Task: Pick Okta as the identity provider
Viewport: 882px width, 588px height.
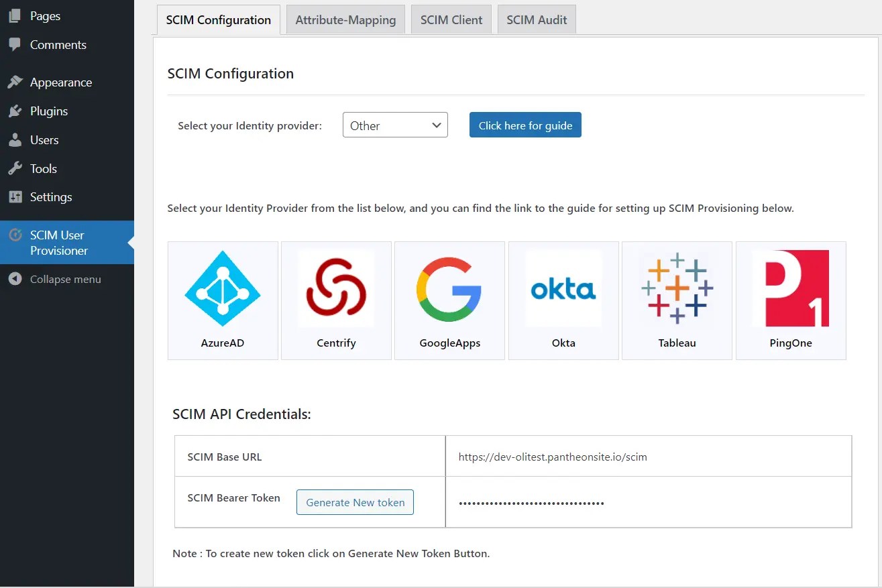Action: pyautogui.click(x=563, y=300)
